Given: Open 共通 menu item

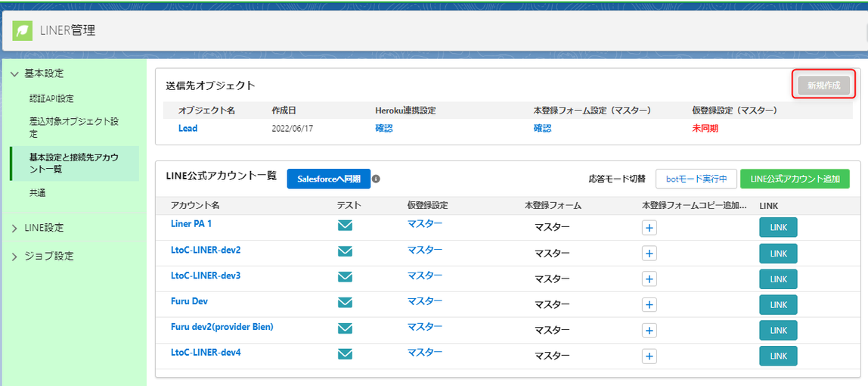Looking at the screenshot, I should pyautogui.click(x=37, y=192).
